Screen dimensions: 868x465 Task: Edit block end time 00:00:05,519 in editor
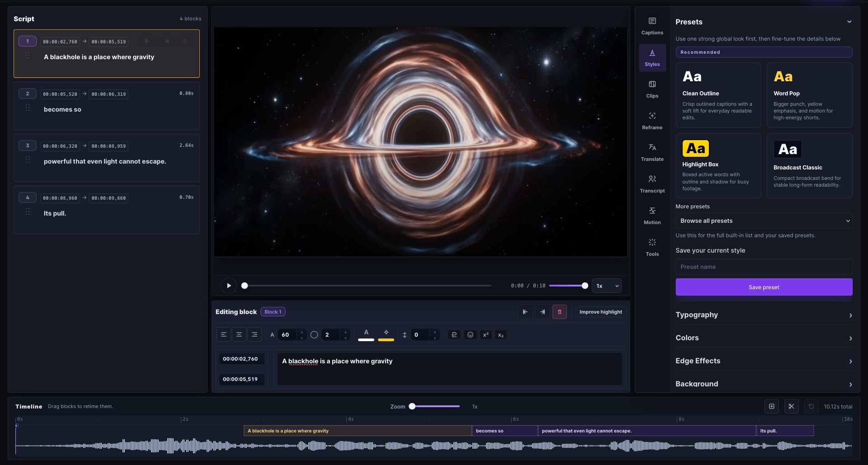[241, 379]
